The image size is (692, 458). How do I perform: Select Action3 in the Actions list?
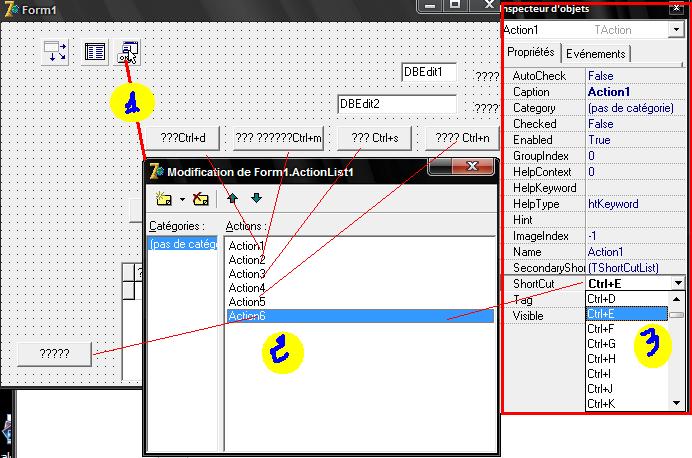point(247,274)
